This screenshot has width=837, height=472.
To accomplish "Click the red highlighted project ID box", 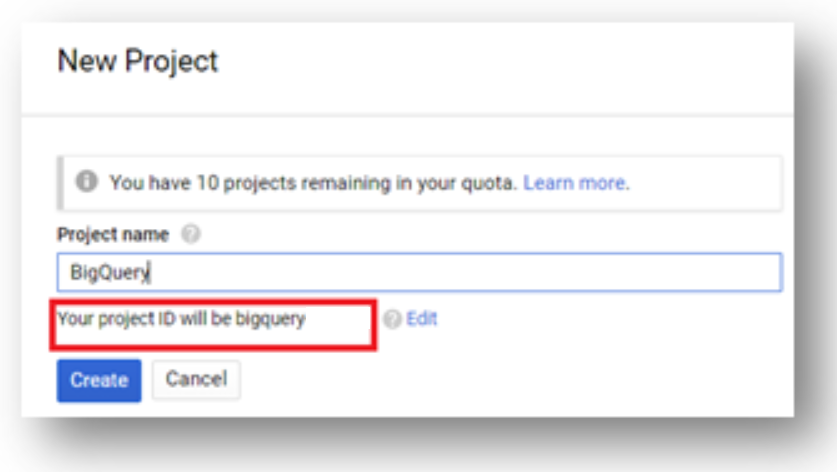I will 213,325.
